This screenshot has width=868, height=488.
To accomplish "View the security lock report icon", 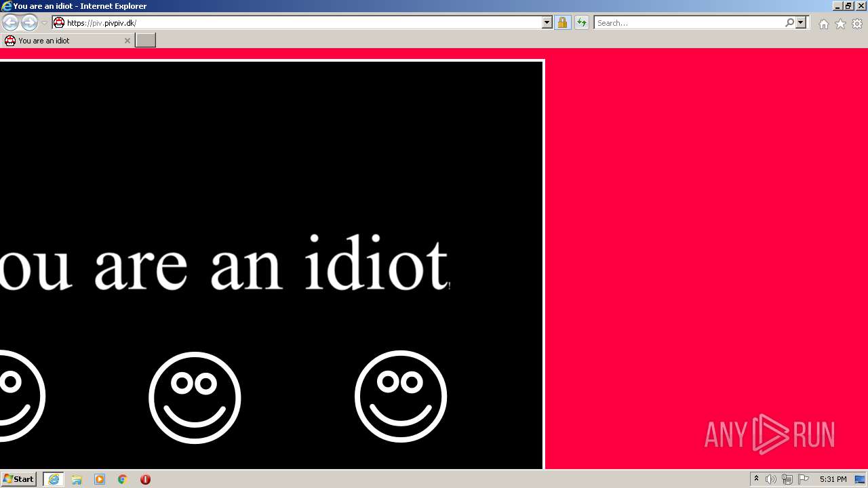I will [562, 23].
